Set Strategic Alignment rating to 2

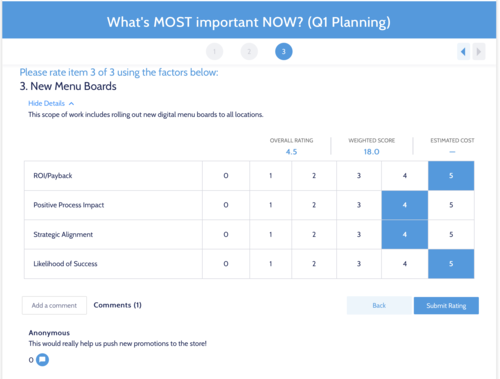pyautogui.click(x=314, y=234)
